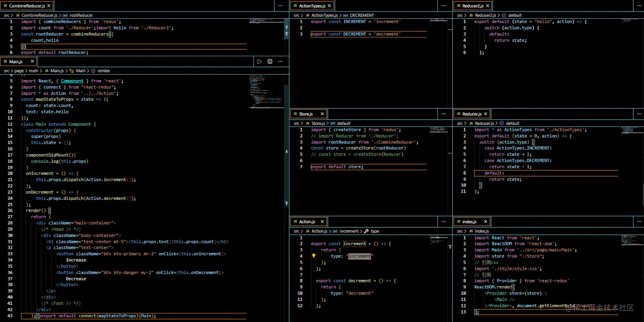This screenshot has width=644, height=322.
Task: Close the Store.js tab
Action: tap(322, 114)
